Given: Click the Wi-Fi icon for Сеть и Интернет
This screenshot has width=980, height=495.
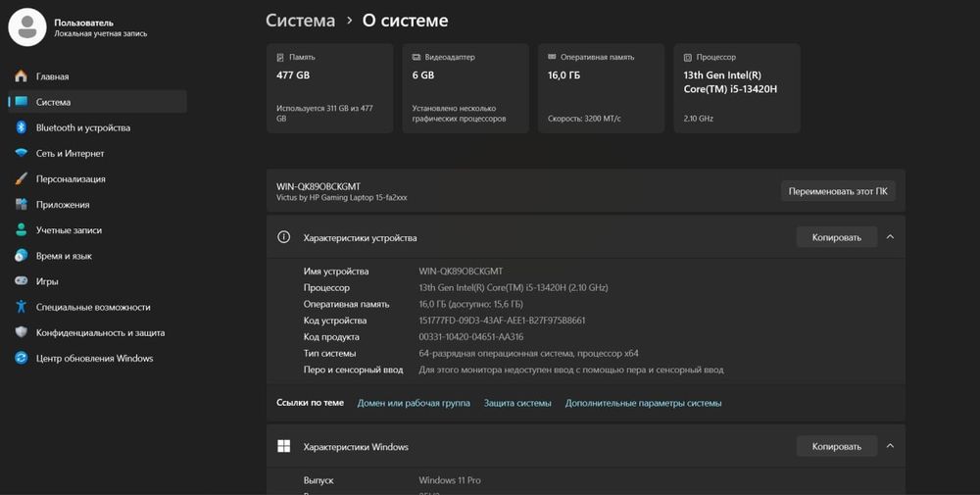Looking at the screenshot, I should click(22, 153).
